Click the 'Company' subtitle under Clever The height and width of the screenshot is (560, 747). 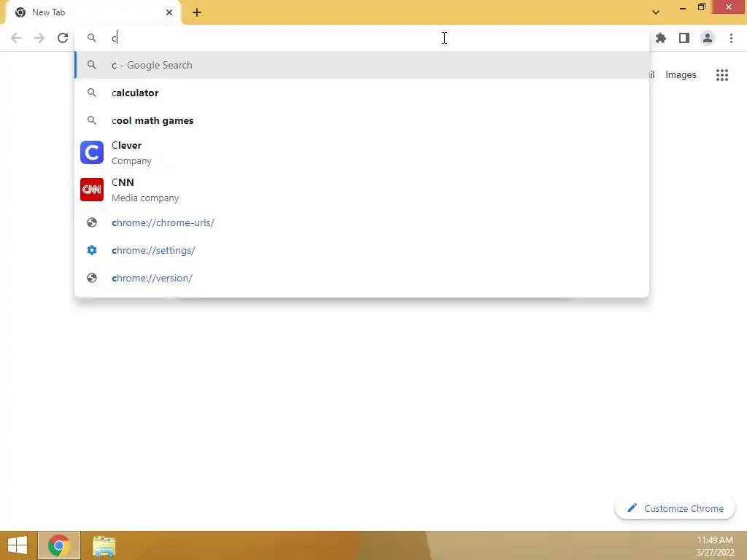pos(131,161)
